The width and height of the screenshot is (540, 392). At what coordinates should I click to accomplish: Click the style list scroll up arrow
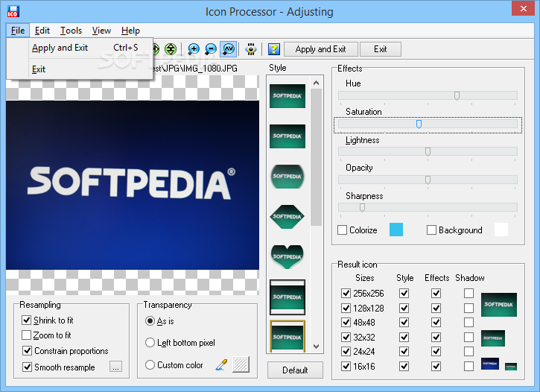(x=316, y=83)
